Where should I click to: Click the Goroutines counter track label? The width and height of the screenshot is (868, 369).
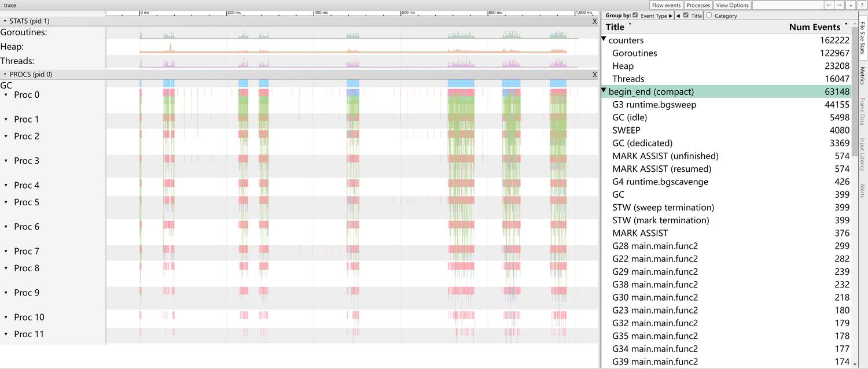[24, 32]
